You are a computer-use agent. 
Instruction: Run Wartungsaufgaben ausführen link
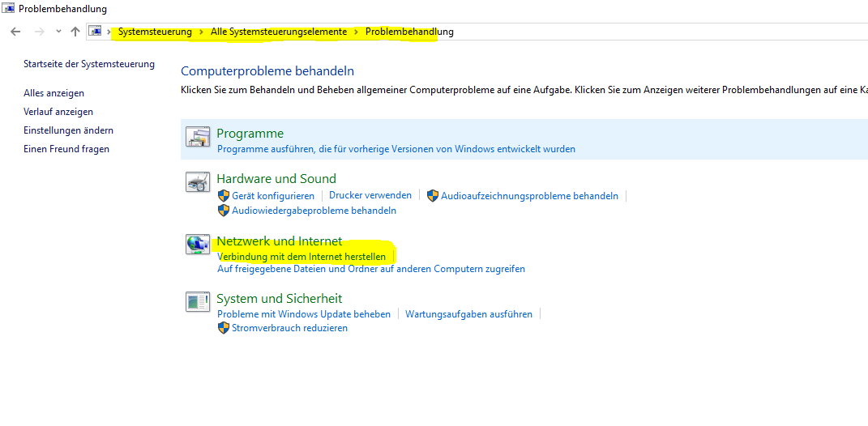[469, 314]
